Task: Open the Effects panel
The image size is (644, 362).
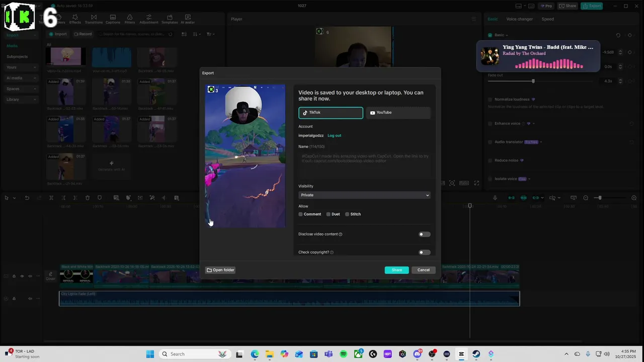Action: pos(75,19)
